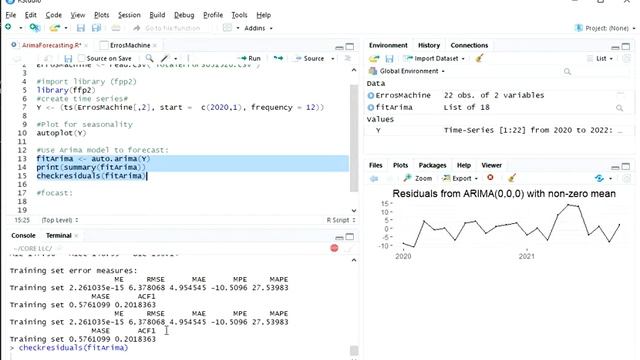Open the File menu
The image size is (640, 360).
[11, 15]
